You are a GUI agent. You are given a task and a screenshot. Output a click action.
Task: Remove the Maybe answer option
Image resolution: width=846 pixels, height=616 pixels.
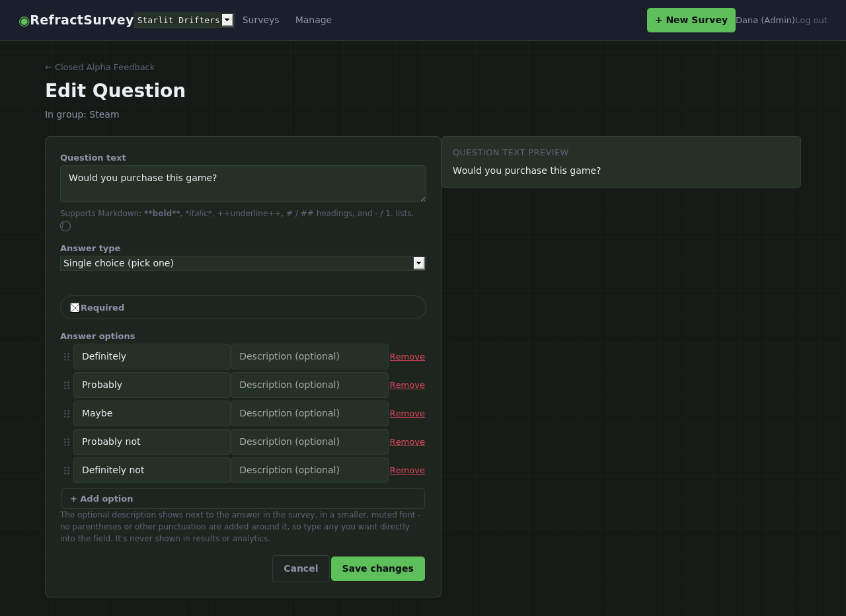407,414
